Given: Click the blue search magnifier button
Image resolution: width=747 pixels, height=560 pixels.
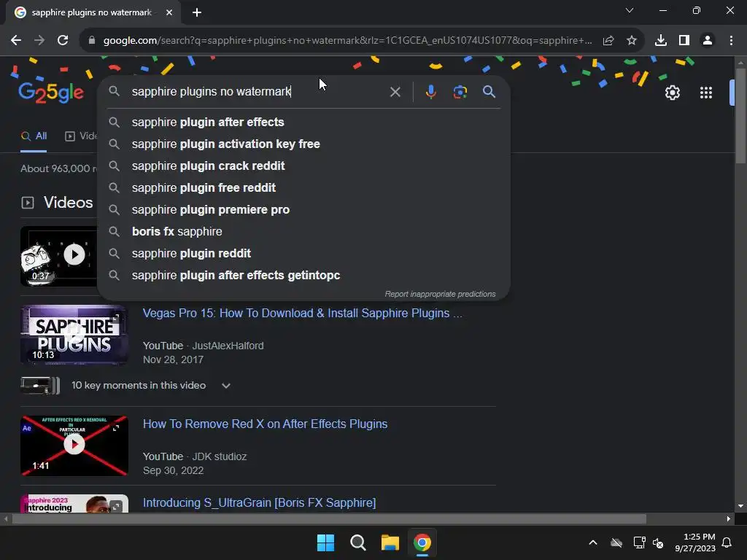Looking at the screenshot, I should 489,91.
